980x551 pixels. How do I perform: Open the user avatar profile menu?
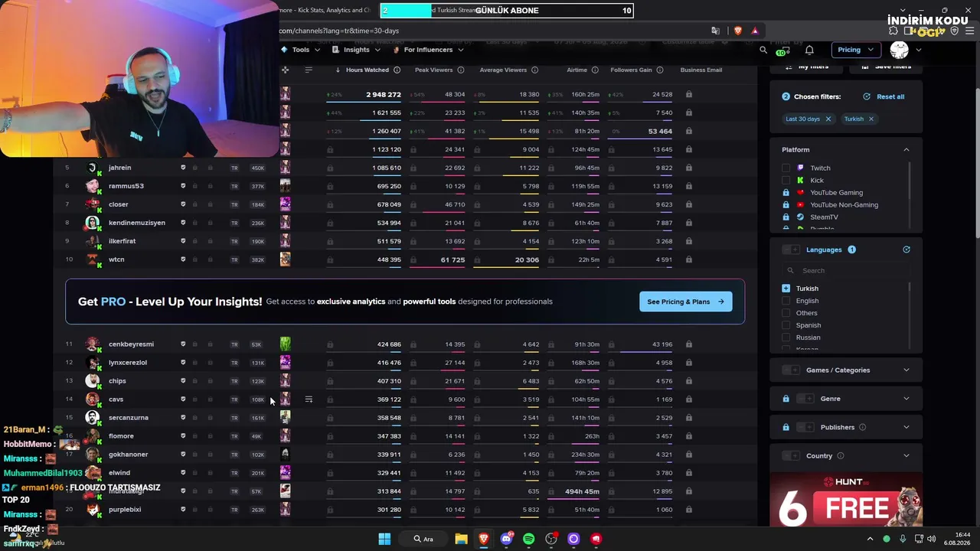[x=900, y=50]
